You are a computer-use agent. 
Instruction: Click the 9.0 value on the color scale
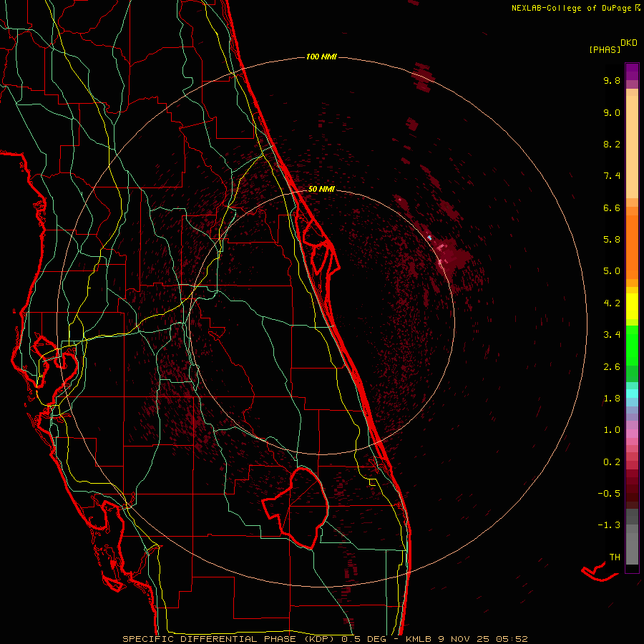[x=612, y=112]
